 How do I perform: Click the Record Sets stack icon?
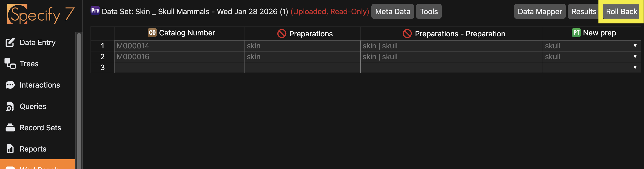point(10,127)
